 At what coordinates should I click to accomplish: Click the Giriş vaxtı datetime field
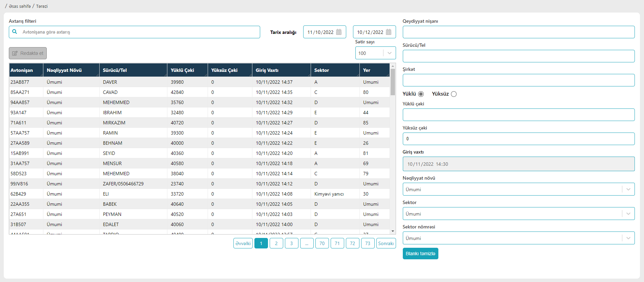point(518,164)
